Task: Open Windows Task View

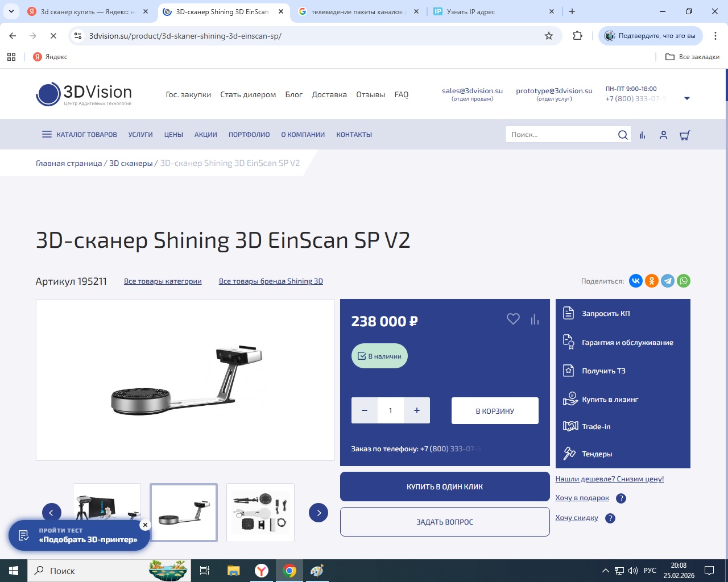Action: [x=205, y=571]
